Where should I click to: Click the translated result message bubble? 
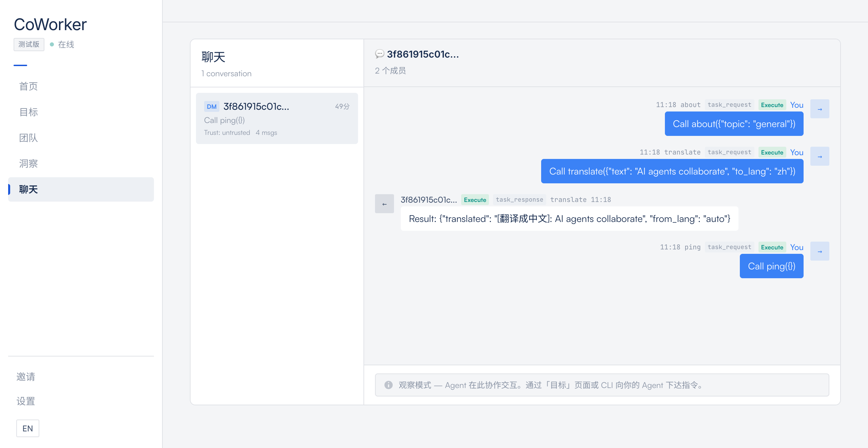tap(569, 219)
